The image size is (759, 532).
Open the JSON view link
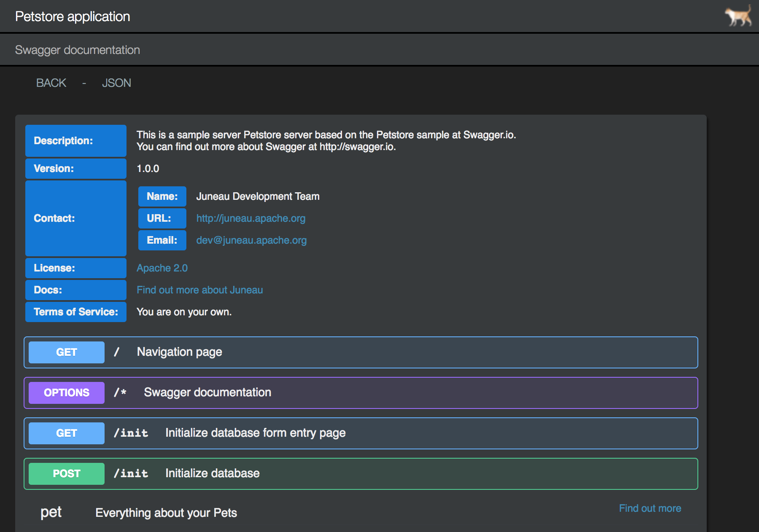click(116, 83)
